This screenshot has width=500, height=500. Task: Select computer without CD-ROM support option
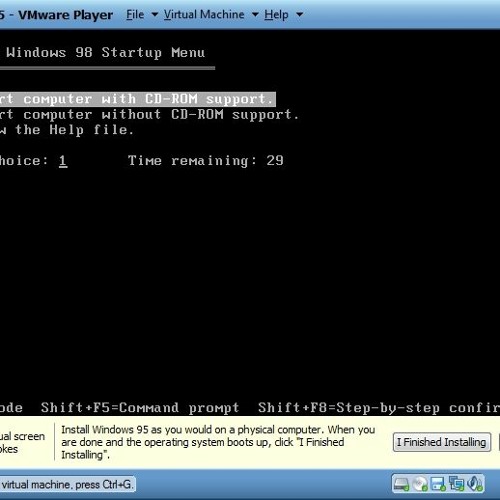[149, 115]
